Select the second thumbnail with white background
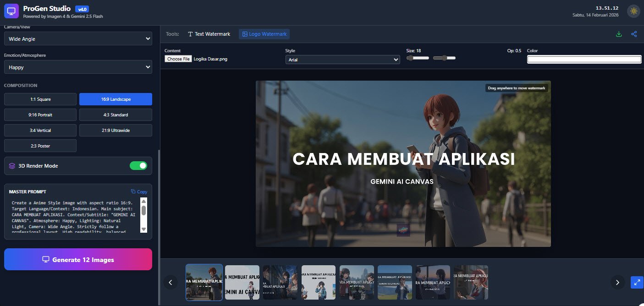 242,282
